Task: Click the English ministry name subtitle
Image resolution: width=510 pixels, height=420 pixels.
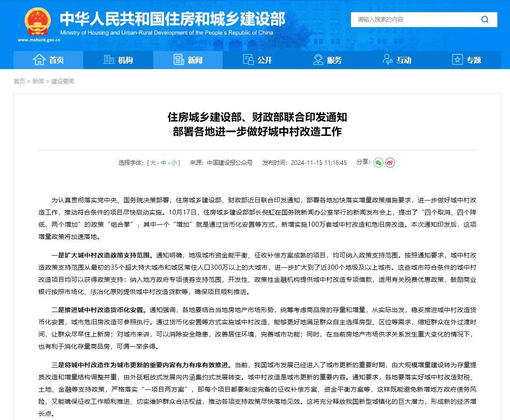Action: tap(167, 33)
